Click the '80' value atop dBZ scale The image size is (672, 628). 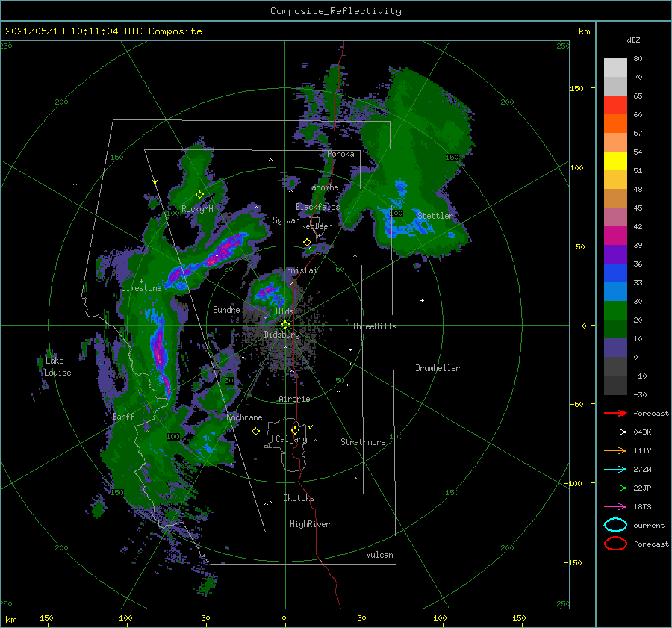click(638, 59)
